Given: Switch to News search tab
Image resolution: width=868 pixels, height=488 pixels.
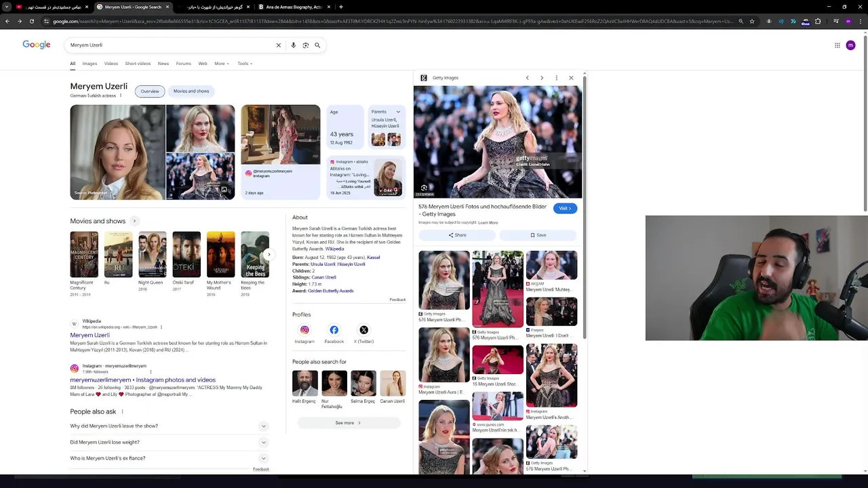Looking at the screenshot, I should point(163,64).
